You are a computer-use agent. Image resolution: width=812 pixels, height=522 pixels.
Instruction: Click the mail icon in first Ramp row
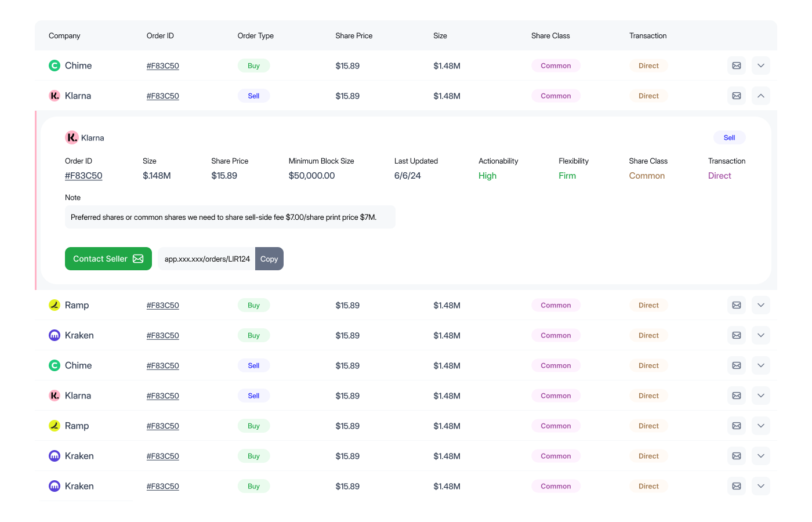tap(737, 305)
